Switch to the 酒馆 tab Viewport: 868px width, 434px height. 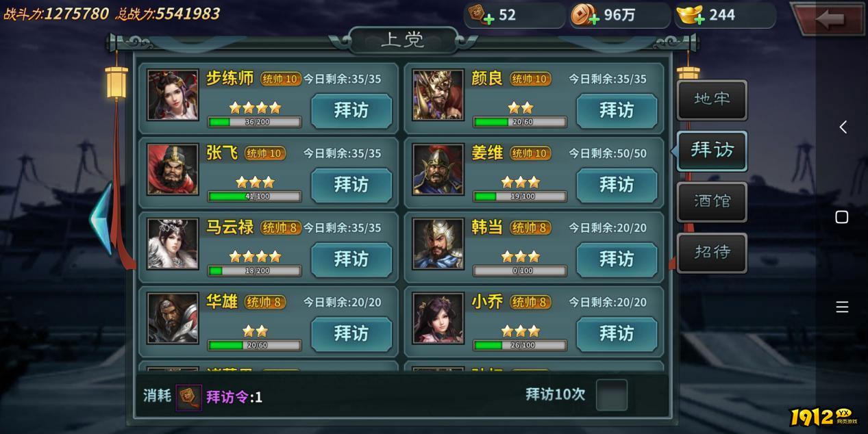[712, 201]
